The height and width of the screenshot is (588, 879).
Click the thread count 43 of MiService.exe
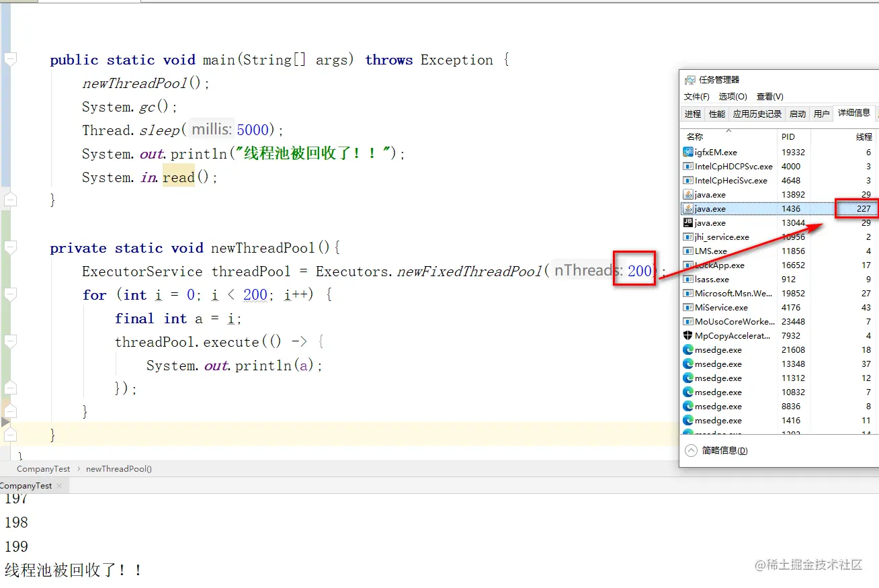pyautogui.click(x=866, y=307)
